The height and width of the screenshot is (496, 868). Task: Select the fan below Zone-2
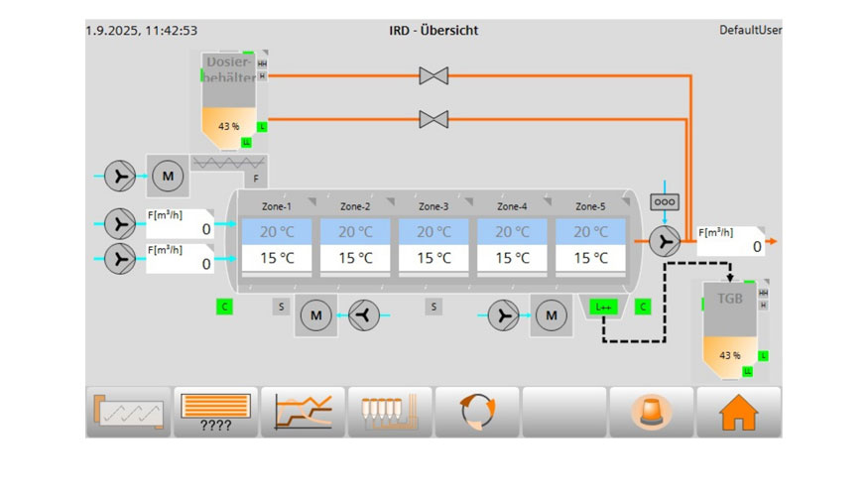tap(364, 315)
